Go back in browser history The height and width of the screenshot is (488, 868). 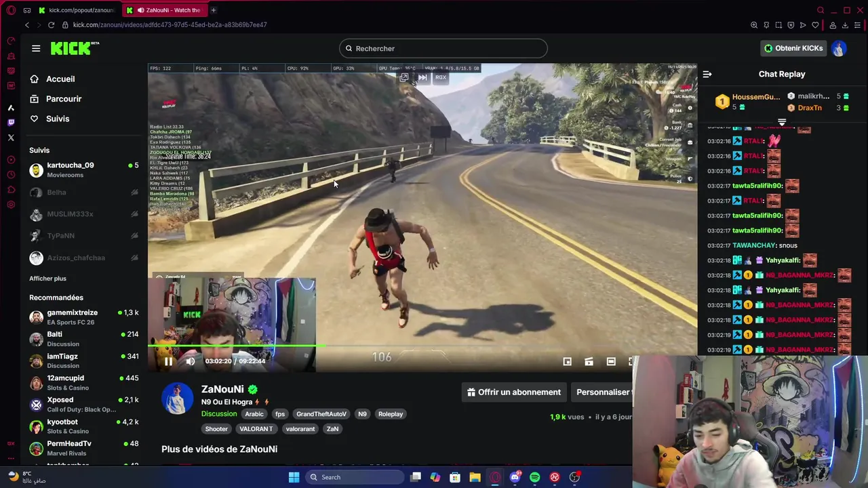pos(27,25)
